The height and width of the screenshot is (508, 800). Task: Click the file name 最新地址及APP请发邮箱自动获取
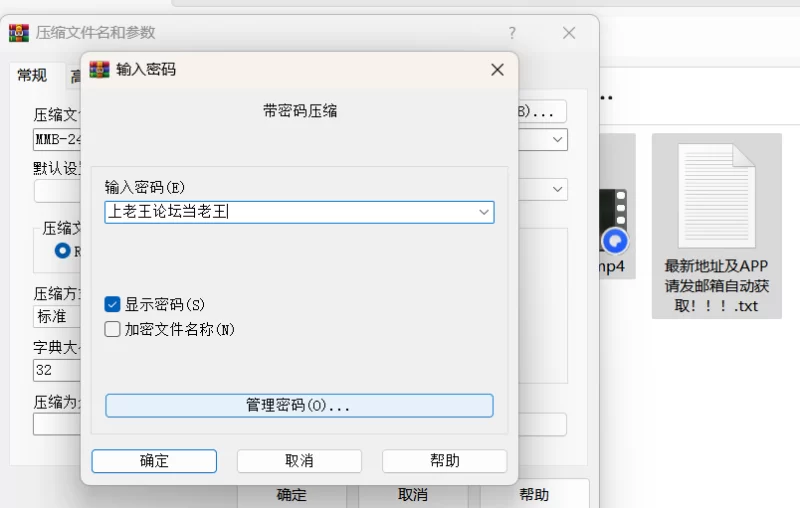point(716,286)
